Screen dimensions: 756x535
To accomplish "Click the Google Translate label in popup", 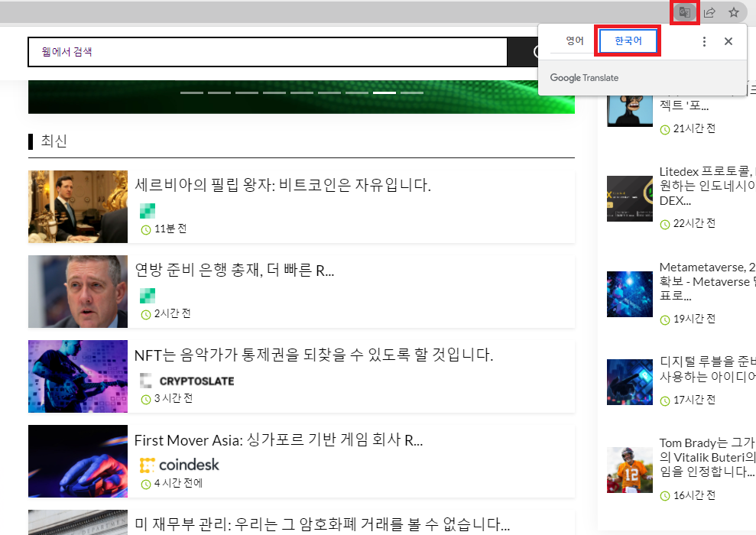I will [x=584, y=78].
